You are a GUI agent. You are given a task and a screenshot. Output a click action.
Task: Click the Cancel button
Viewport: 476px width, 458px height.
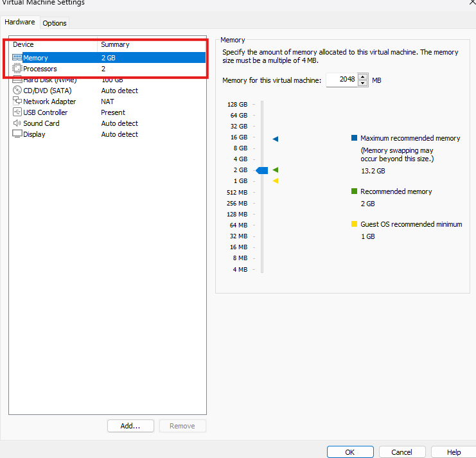coord(401,452)
